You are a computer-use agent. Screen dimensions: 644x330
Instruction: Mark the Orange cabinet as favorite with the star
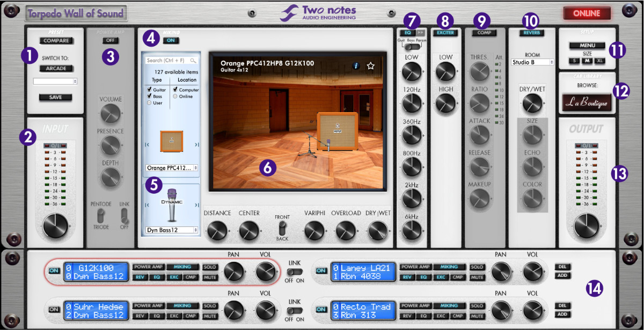click(370, 66)
